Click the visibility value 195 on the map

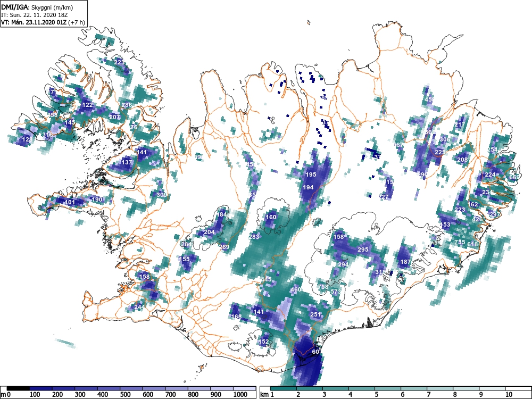311,174
